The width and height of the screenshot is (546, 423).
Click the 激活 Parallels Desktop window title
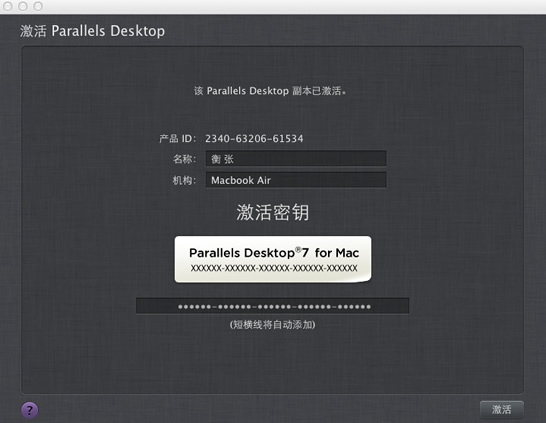(92, 31)
